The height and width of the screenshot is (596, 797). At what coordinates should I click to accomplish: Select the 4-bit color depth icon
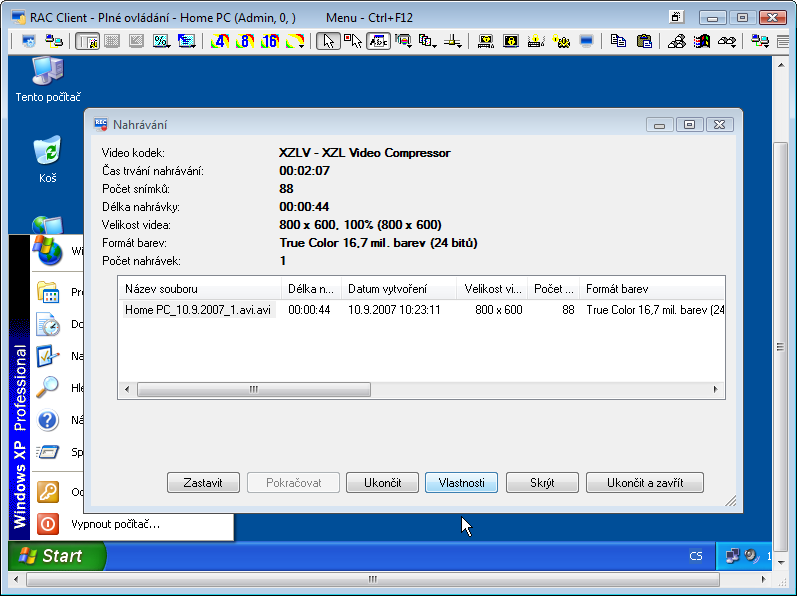pyautogui.click(x=220, y=41)
